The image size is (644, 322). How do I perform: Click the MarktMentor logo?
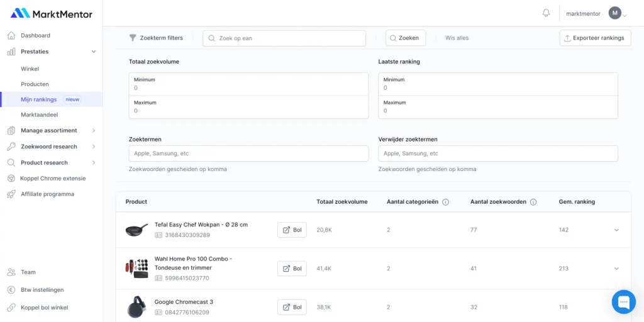pos(52,14)
